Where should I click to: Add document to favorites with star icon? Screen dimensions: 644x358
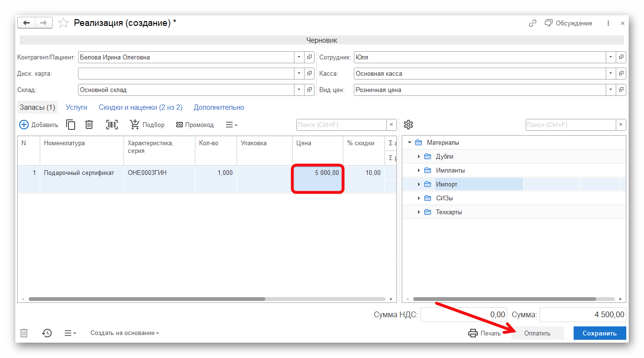63,23
